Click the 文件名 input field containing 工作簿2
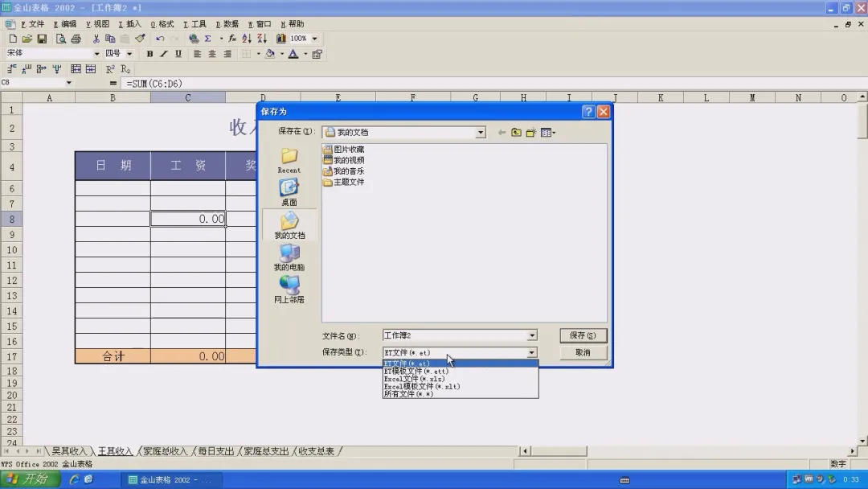The height and width of the screenshot is (489, 868). click(454, 335)
